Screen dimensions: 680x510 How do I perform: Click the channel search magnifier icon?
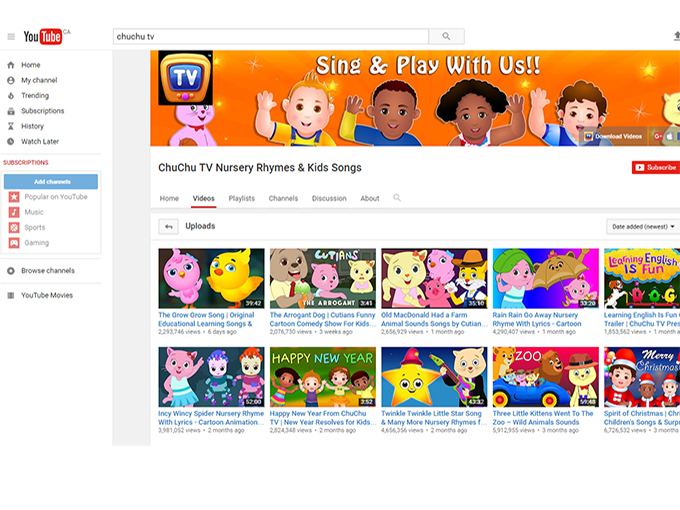[x=397, y=198]
